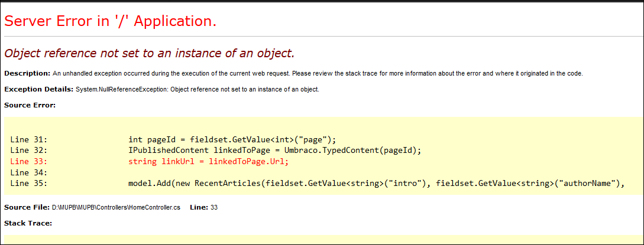Click the Line 31 pageId code line
The width and height of the screenshot is (644, 245).
(x=173, y=139)
